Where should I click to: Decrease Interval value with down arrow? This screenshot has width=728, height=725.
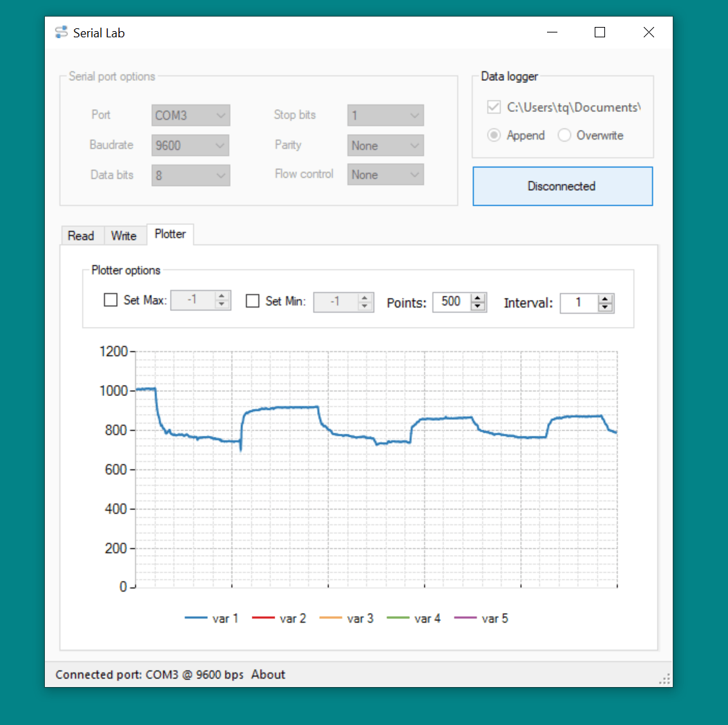pos(605,308)
